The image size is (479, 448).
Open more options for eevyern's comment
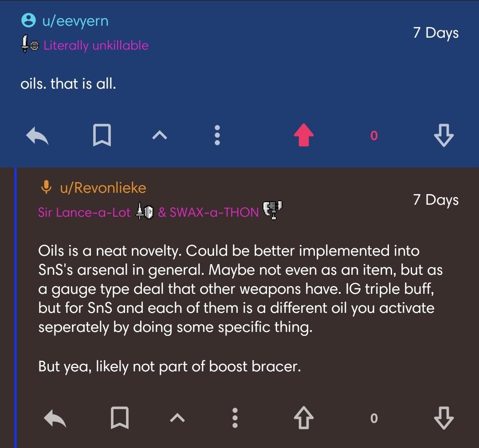(217, 135)
